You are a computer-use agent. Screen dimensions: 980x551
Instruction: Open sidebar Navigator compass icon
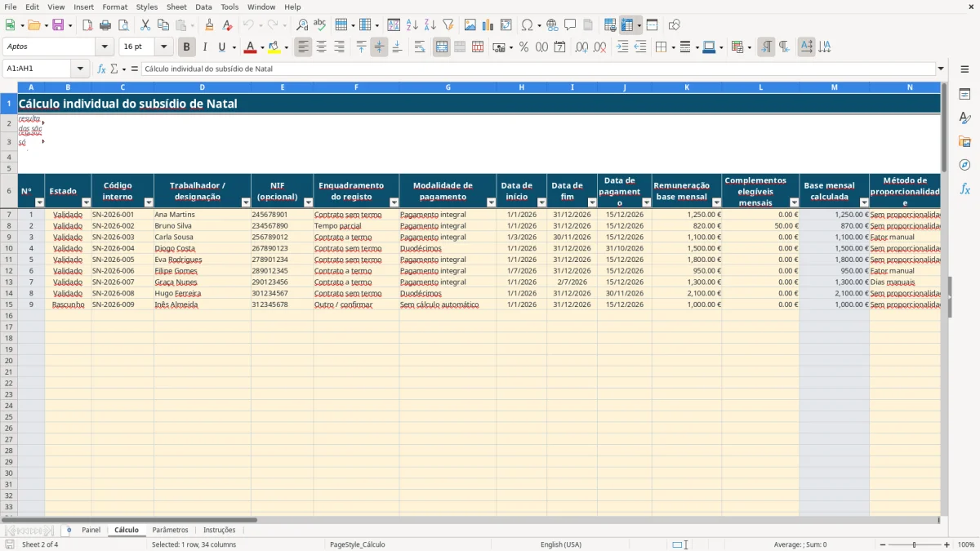(964, 165)
